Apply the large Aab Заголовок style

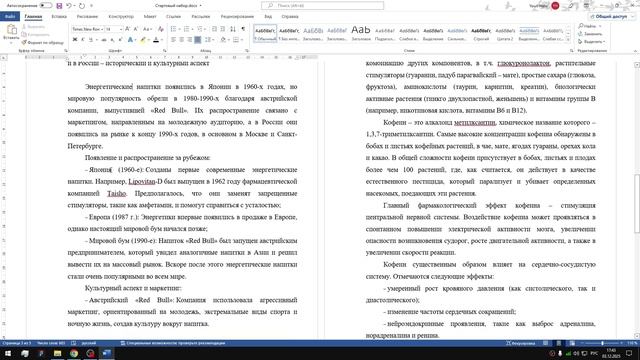(361, 33)
